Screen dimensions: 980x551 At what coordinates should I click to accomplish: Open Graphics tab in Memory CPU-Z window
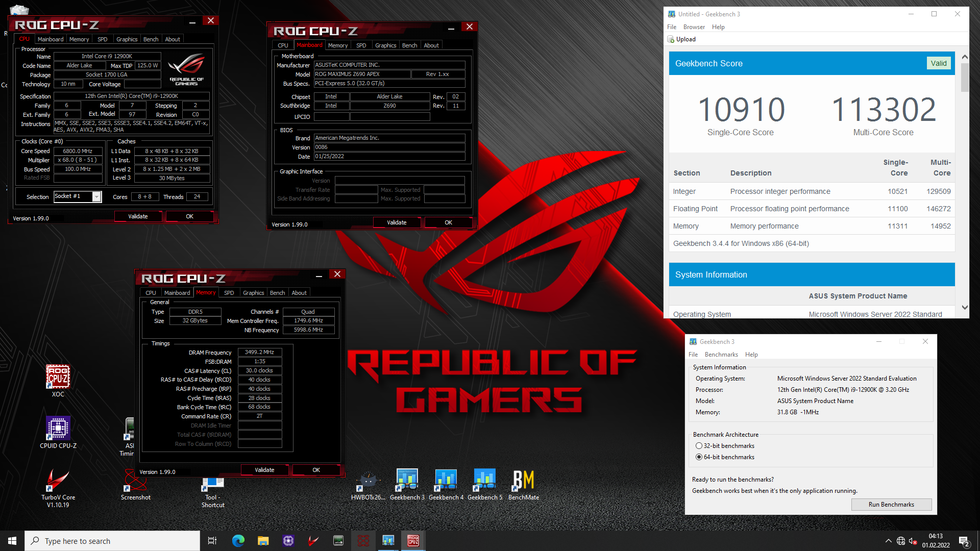(x=253, y=293)
